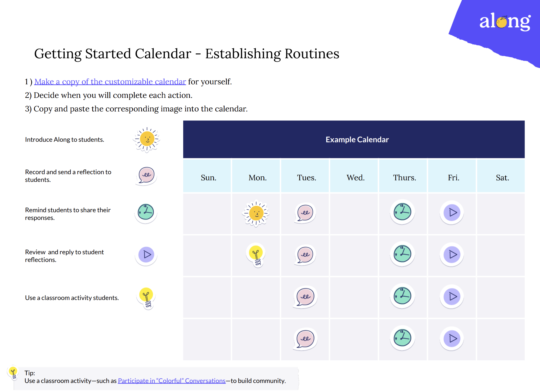540x392 pixels.
Task: Select the Wed. column header
Action: pyautogui.click(x=355, y=178)
